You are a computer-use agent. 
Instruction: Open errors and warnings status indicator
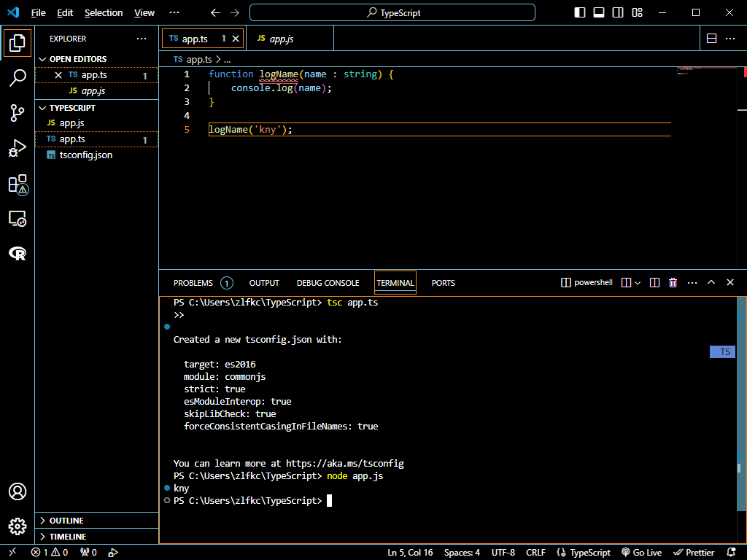pos(50,553)
